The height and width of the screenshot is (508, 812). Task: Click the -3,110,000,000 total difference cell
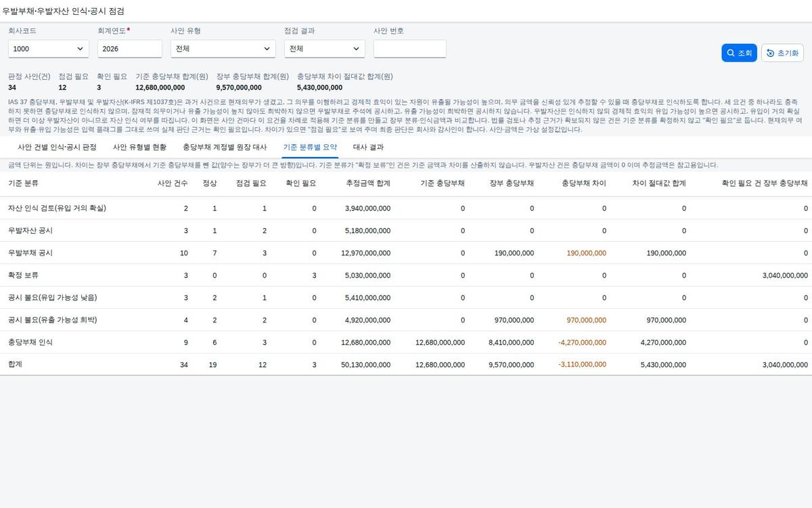[583, 364]
